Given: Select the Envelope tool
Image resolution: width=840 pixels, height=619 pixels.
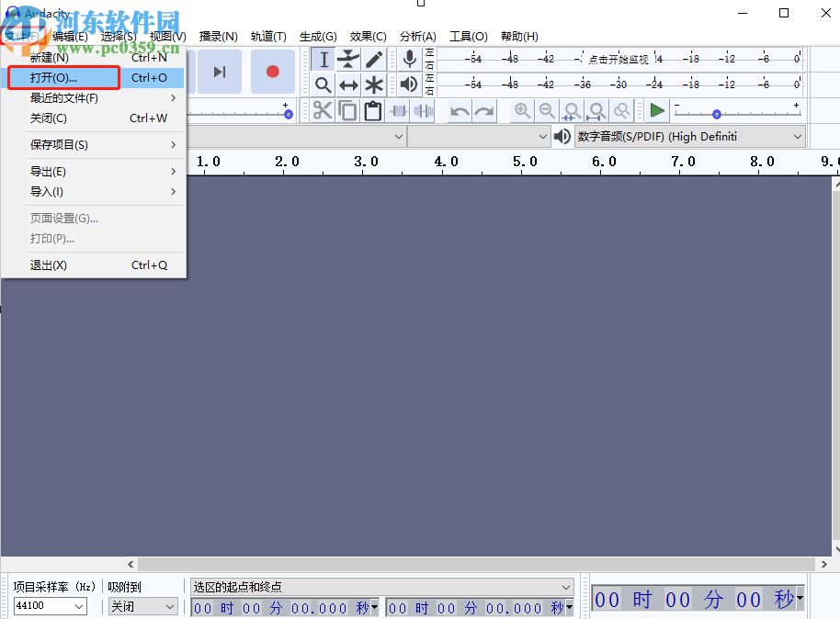Looking at the screenshot, I should (x=348, y=60).
